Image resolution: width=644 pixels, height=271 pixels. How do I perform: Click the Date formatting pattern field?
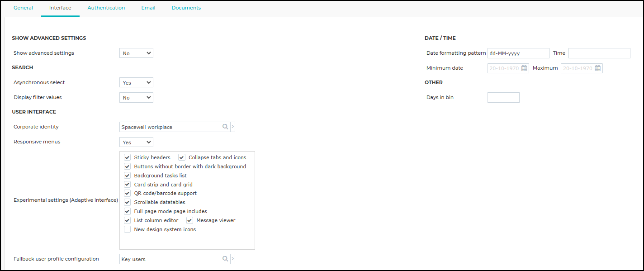[518, 53]
